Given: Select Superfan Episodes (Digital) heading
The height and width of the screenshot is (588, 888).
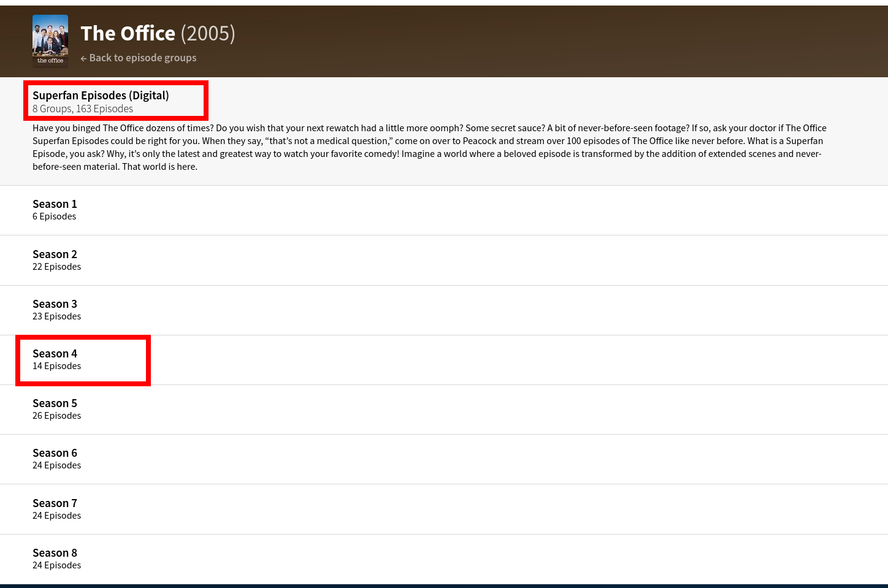Looking at the screenshot, I should (101, 95).
